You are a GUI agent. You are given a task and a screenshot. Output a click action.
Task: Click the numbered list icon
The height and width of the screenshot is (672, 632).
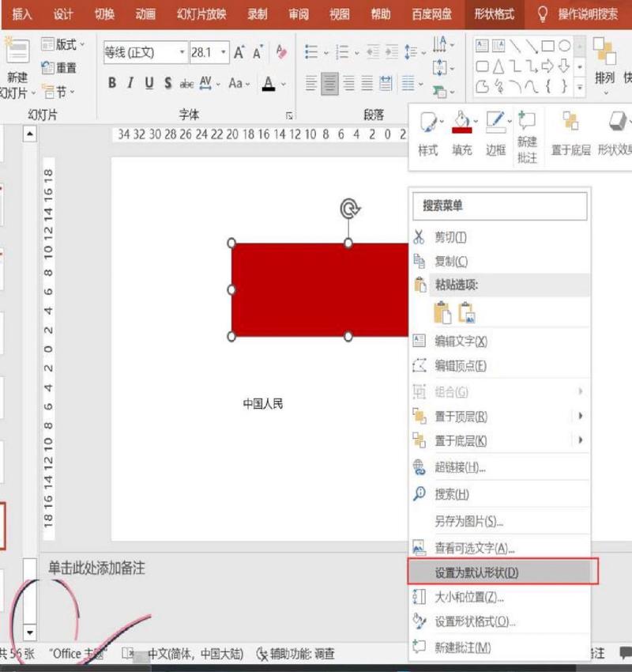pos(343,52)
